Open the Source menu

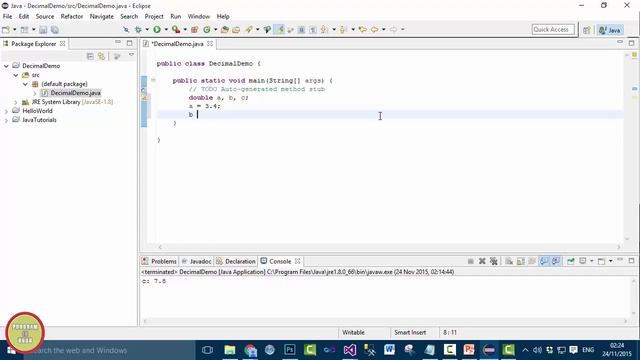pyautogui.click(x=45, y=16)
